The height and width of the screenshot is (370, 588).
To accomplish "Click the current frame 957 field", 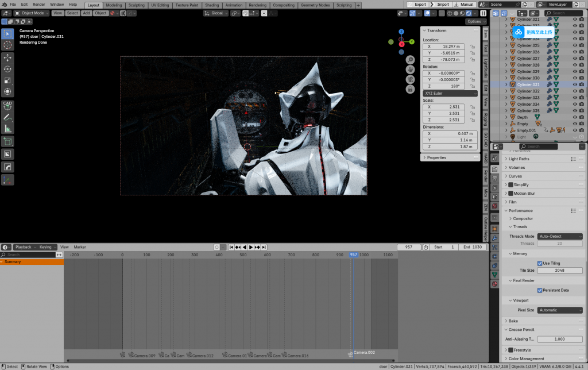I will (409, 247).
